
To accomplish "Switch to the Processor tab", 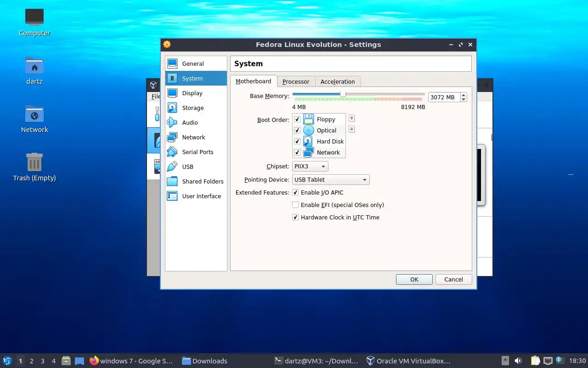I will (x=296, y=81).
